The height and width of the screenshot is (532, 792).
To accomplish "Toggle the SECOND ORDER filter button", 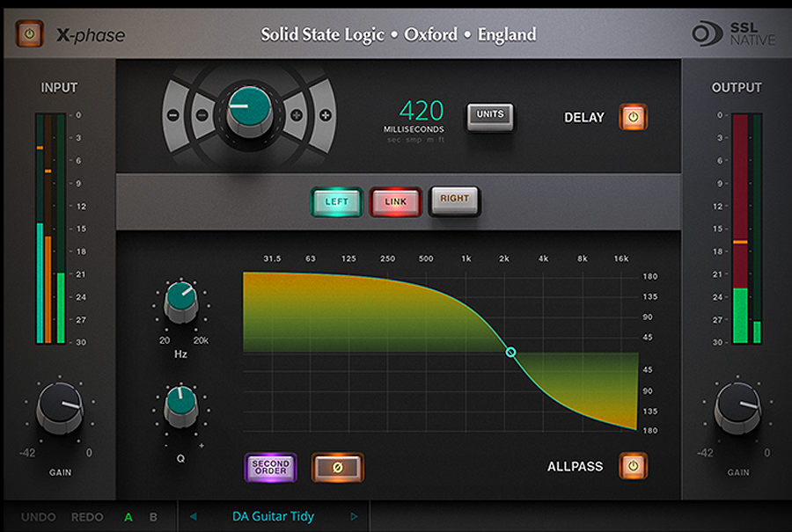I will click(271, 467).
